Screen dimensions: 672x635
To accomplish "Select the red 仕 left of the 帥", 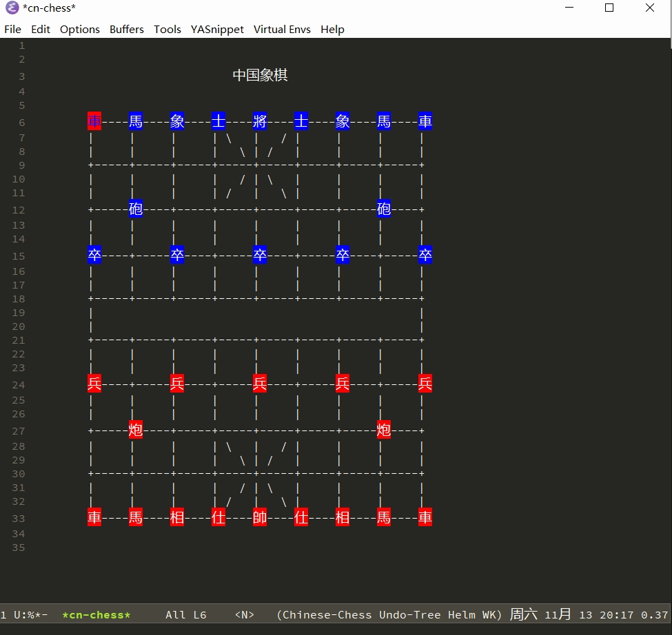I will click(x=218, y=517).
